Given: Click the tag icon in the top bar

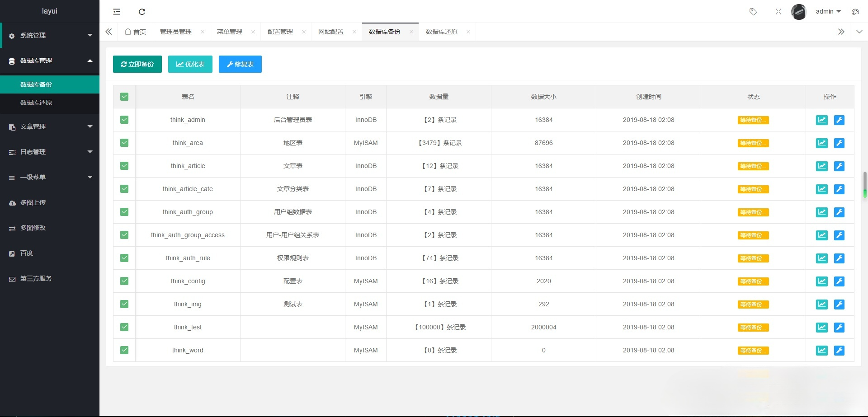Looking at the screenshot, I should 753,12.
